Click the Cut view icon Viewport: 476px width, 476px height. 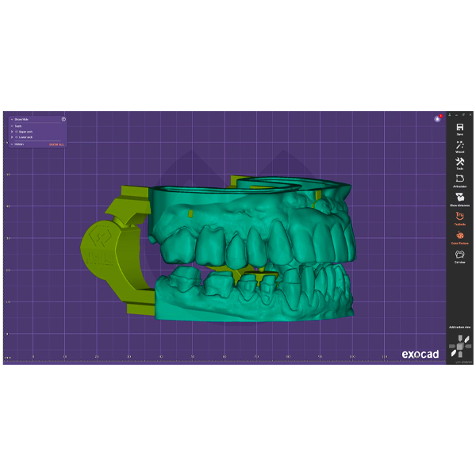(459, 255)
